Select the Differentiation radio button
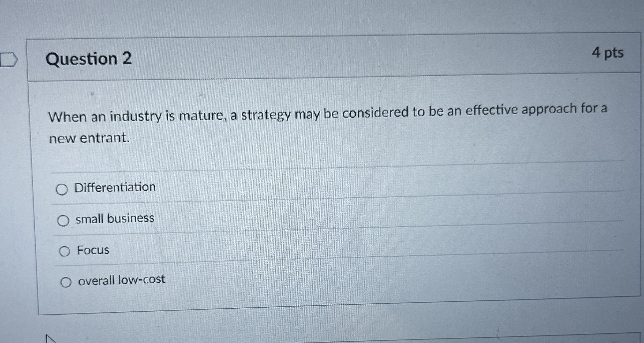The height and width of the screenshot is (343, 644). (63, 189)
